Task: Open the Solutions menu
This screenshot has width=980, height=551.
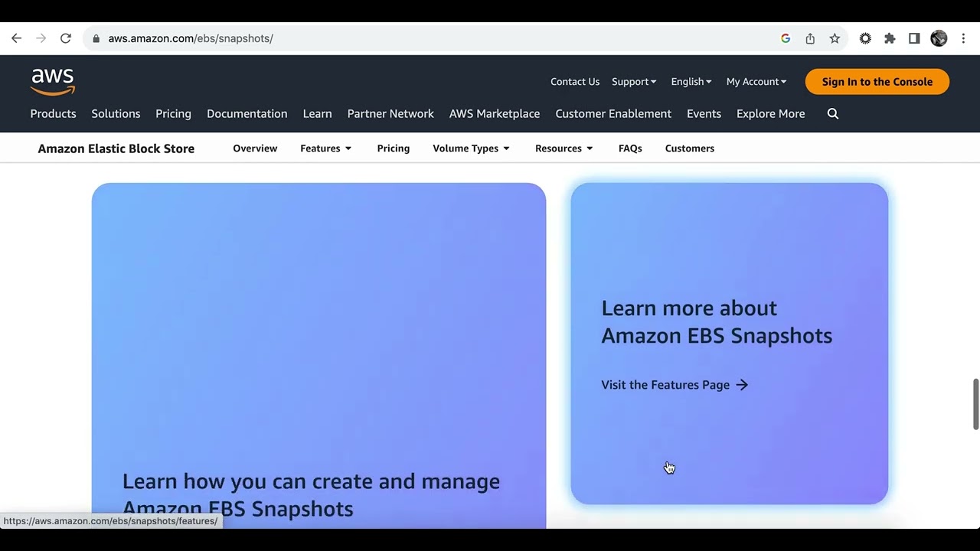Action: [x=116, y=113]
